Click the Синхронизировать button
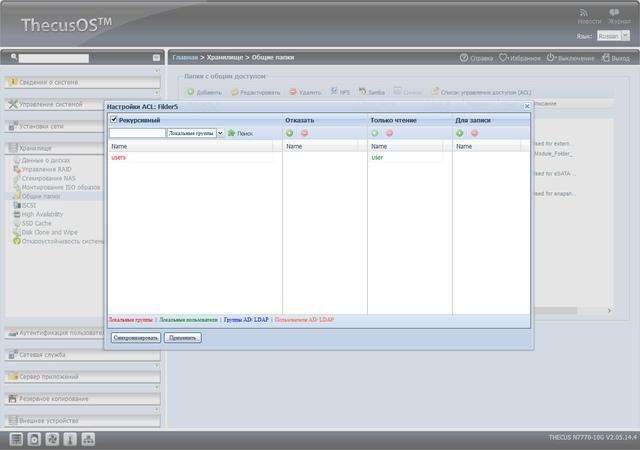Image resolution: width=640 pixels, height=450 pixels. 136,338
